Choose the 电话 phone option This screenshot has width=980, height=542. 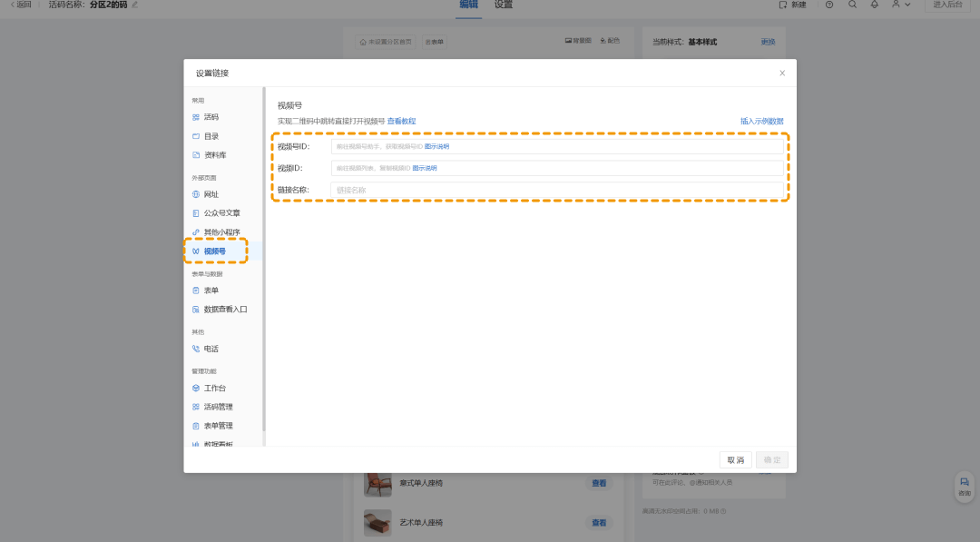[x=211, y=349]
